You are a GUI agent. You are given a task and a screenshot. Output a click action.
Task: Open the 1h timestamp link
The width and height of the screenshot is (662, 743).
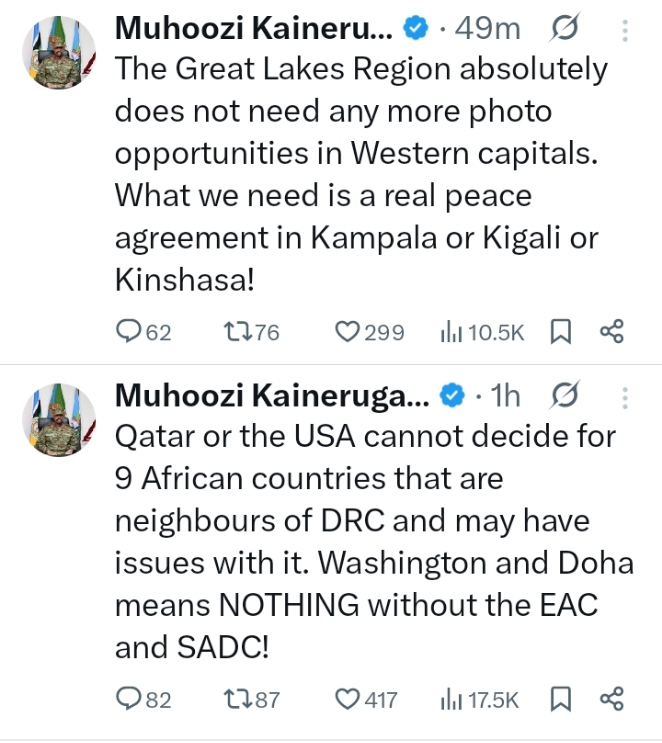506,397
